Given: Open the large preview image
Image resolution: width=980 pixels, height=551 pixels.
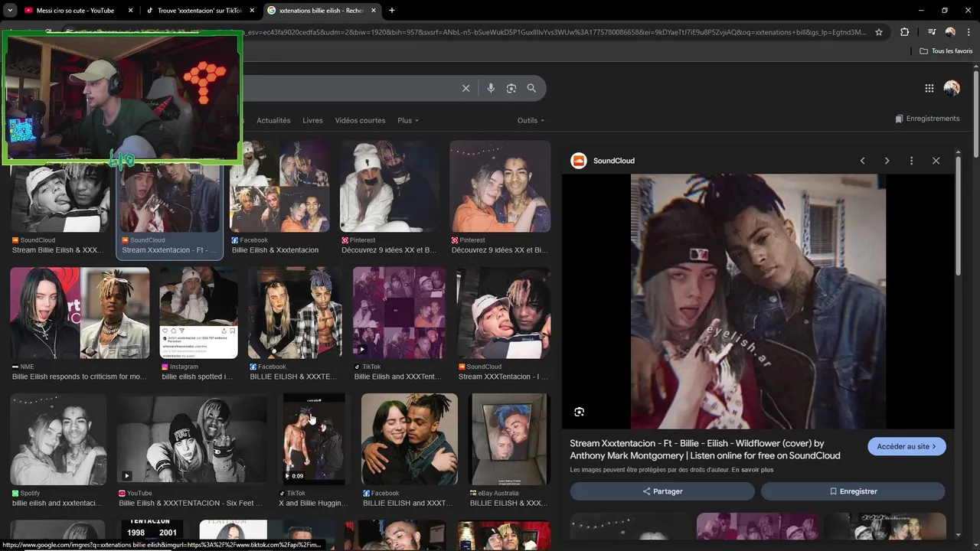Looking at the screenshot, I should (758, 302).
